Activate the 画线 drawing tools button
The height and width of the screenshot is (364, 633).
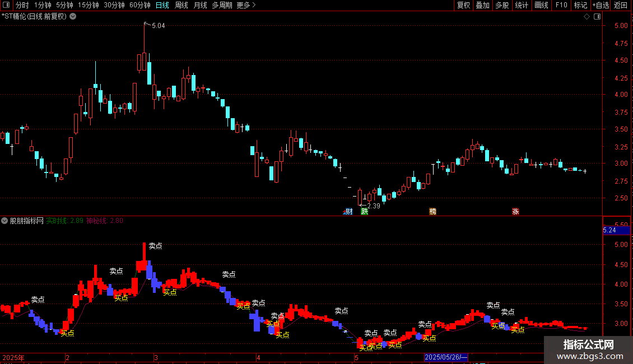(x=541, y=5)
